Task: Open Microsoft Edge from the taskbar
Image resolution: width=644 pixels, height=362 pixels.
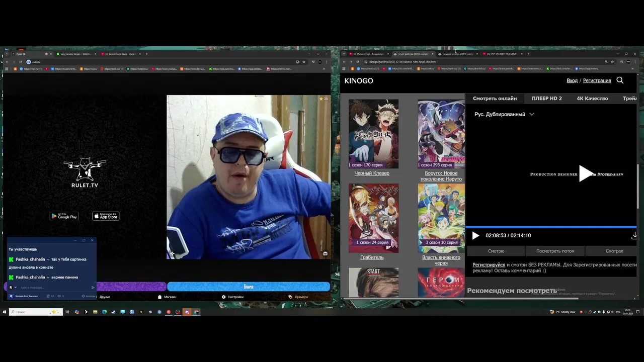Action: tap(104, 312)
